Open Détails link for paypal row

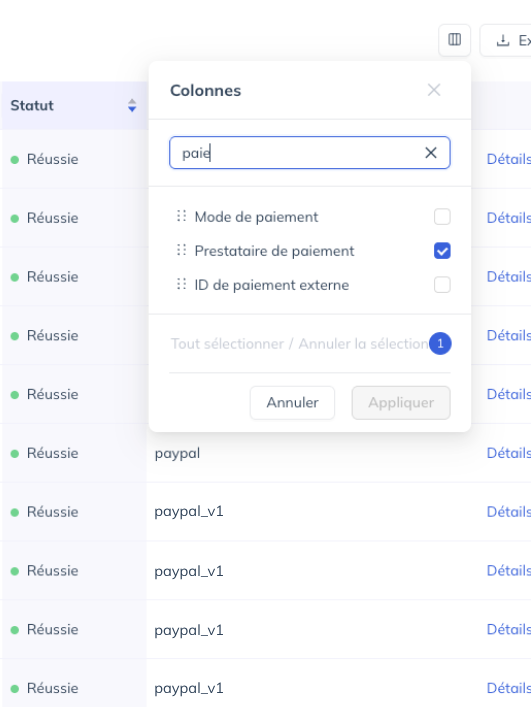click(x=509, y=453)
